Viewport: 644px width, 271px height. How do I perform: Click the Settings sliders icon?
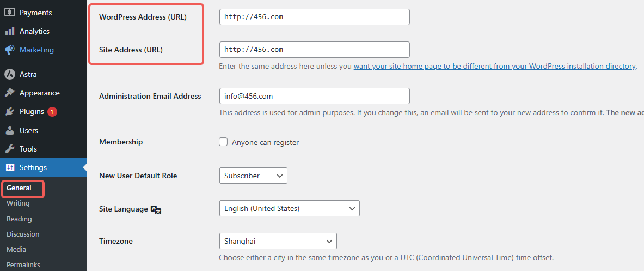tap(10, 167)
